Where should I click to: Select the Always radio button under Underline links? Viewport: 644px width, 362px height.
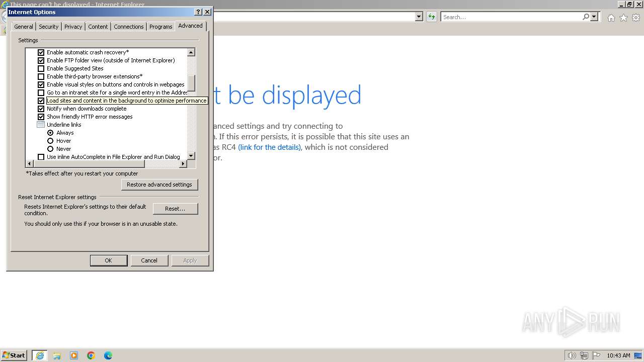(50, 133)
